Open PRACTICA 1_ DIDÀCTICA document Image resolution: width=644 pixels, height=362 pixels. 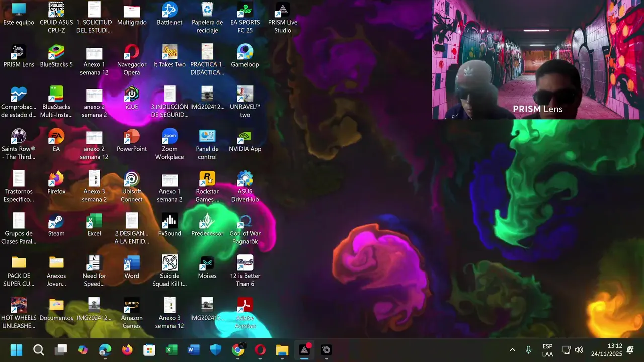point(207,60)
